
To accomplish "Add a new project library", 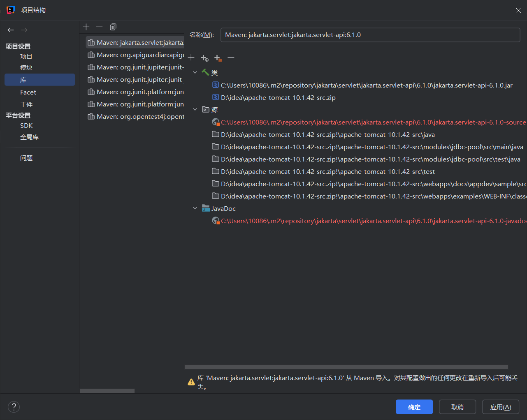I will pos(86,27).
